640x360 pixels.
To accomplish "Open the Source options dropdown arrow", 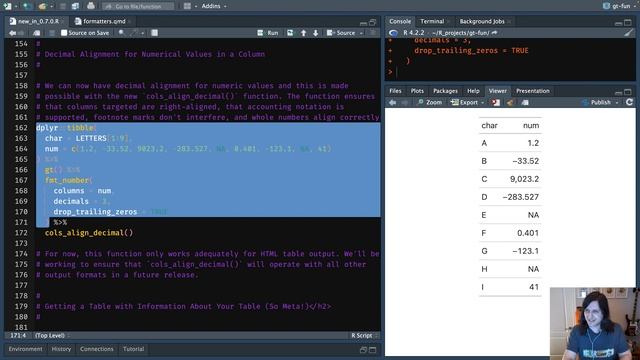I will tap(361, 33).
